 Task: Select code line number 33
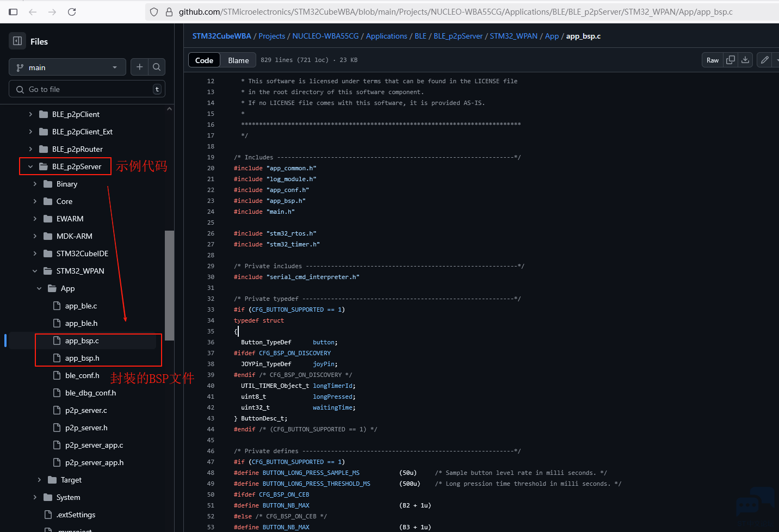point(211,310)
